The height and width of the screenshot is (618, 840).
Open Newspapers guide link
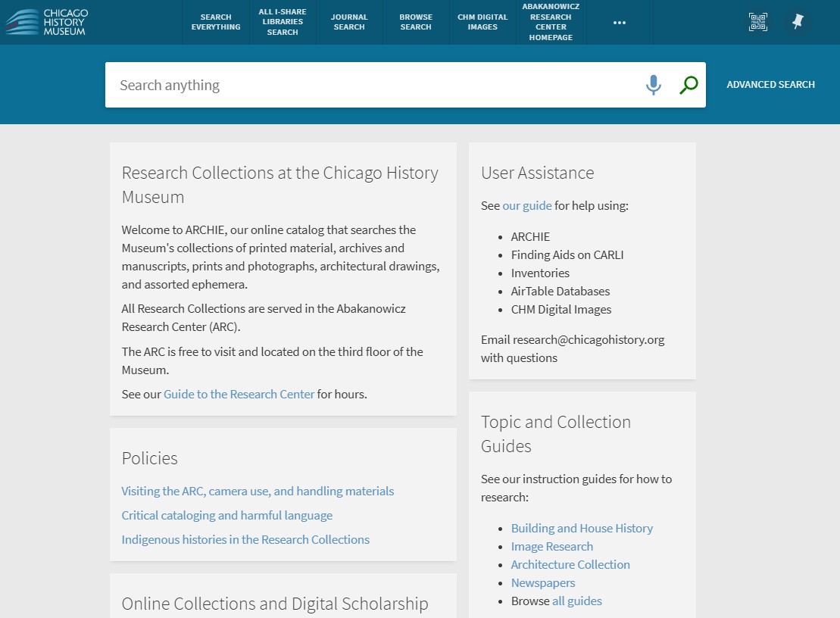click(542, 582)
